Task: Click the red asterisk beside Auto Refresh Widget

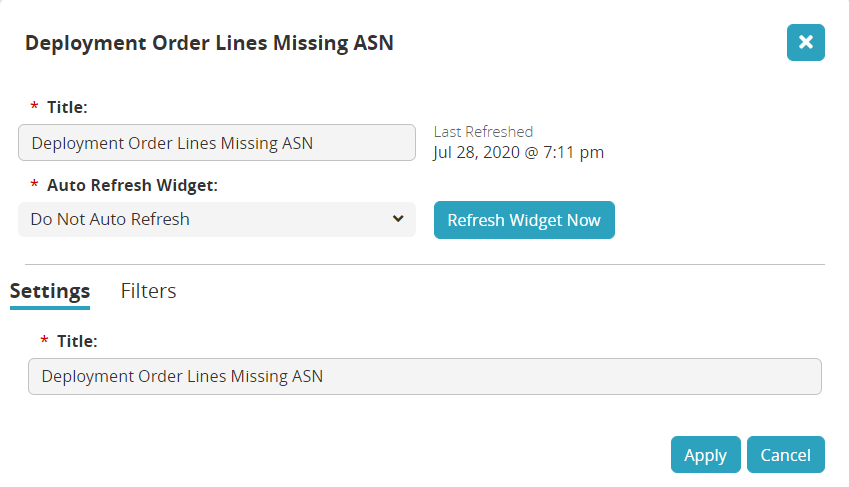Action: 35,186
